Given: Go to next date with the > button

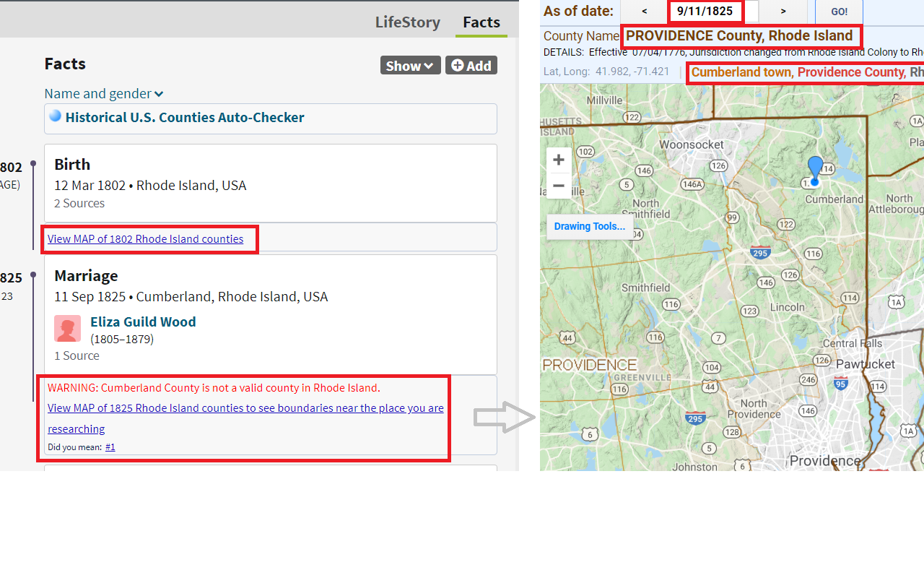Looking at the screenshot, I should (783, 12).
